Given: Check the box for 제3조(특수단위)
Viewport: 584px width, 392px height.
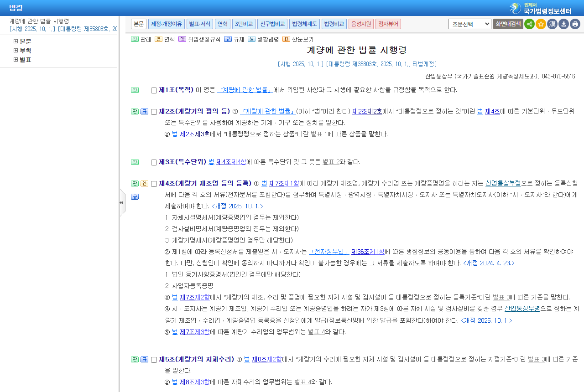Looking at the screenshot, I should pos(154,162).
